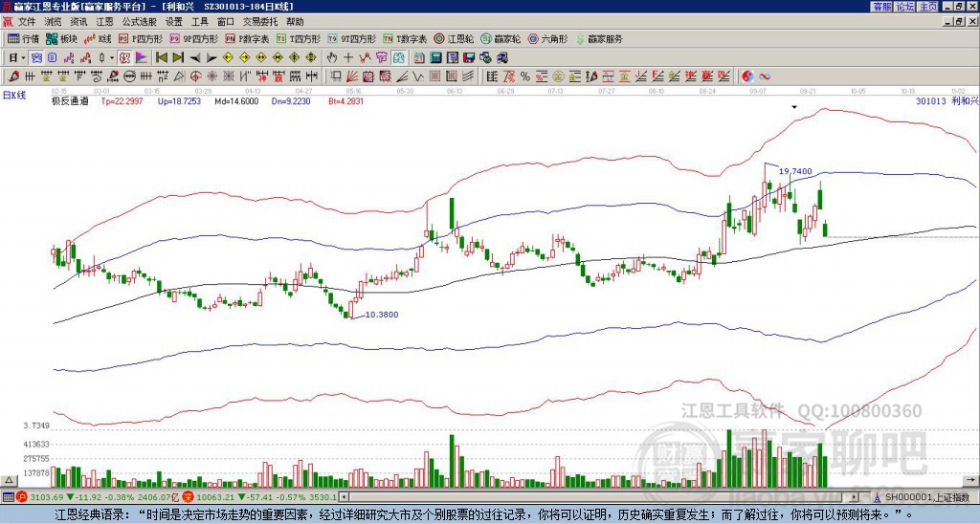Click the up-triangle button at bottom left
This screenshot has width=980, height=524.
tap(9, 480)
